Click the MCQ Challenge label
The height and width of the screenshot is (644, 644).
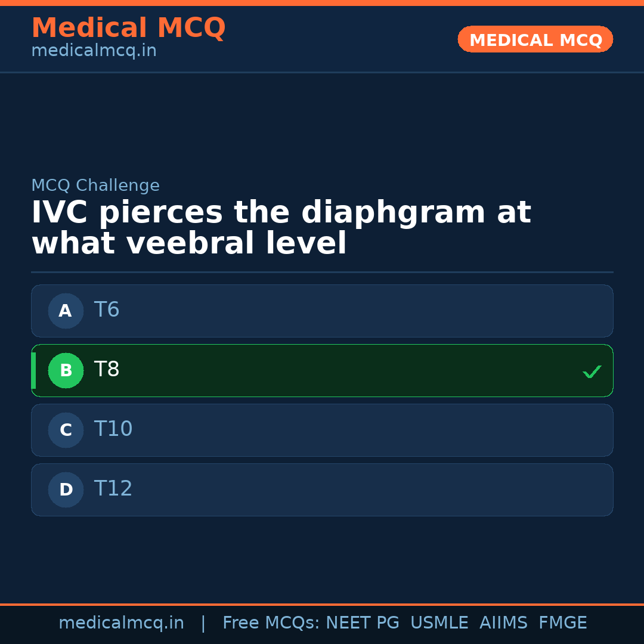[x=95, y=185]
